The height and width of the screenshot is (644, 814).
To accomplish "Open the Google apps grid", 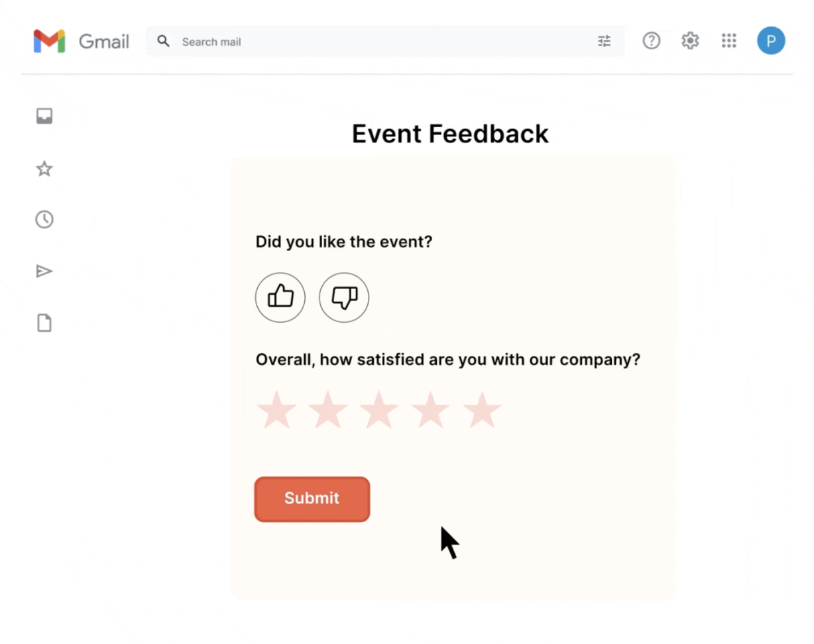I will coord(729,40).
